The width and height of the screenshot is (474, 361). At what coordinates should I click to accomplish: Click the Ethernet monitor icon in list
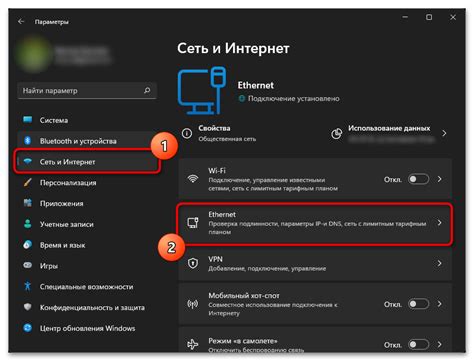[193, 223]
